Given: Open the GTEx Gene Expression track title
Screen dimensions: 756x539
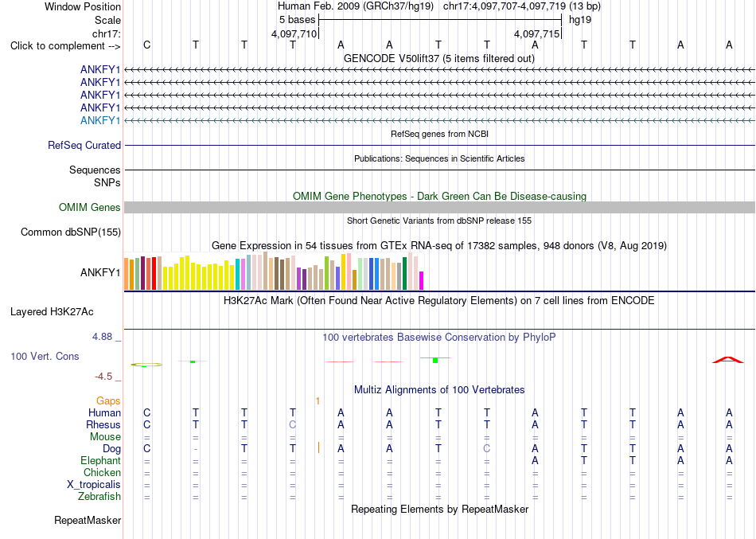Looking at the screenshot, I should click(x=439, y=245).
